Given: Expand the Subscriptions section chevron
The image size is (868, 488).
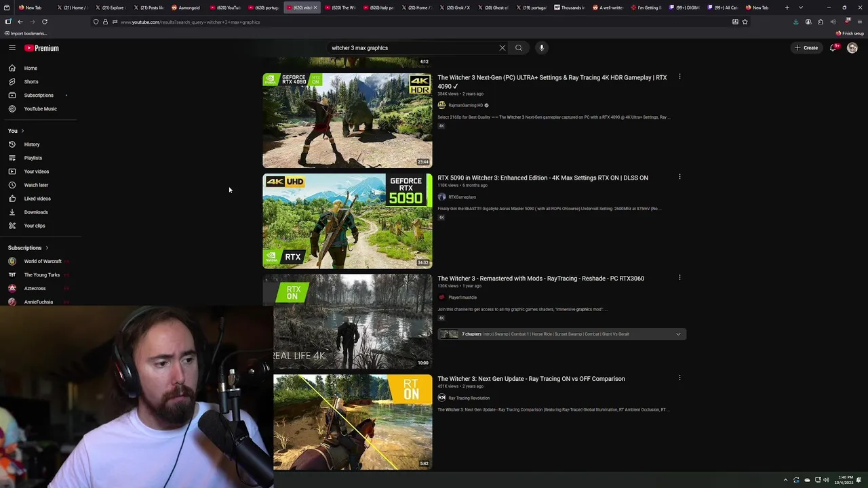Looking at the screenshot, I should (47, 248).
